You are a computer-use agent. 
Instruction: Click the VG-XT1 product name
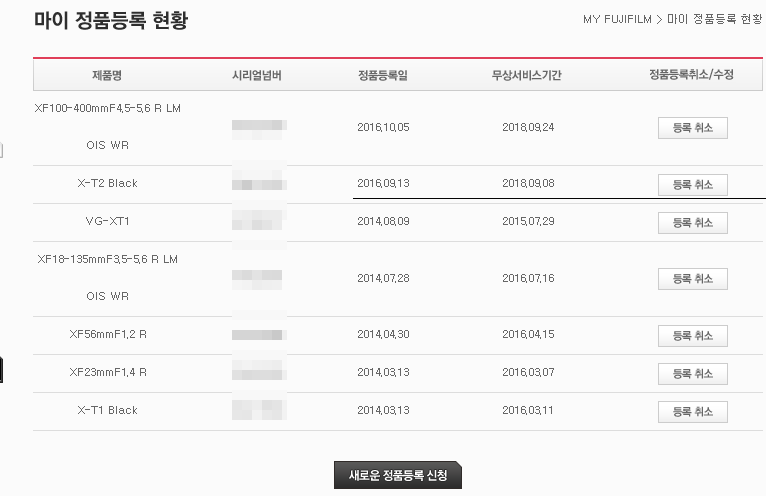107,221
